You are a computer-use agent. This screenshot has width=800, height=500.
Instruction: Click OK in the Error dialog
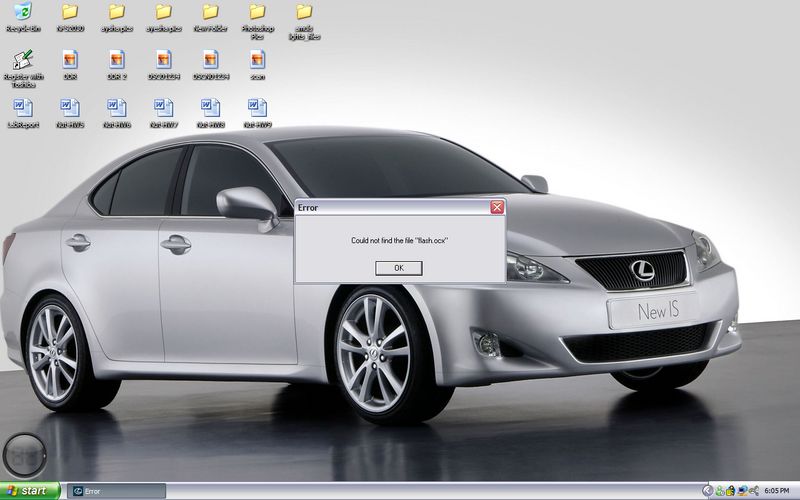(x=398, y=268)
